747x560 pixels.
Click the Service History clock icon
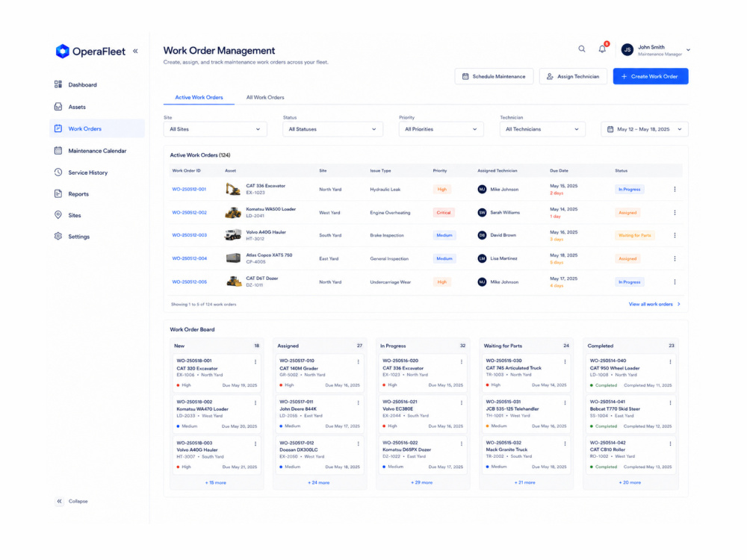pyautogui.click(x=58, y=172)
